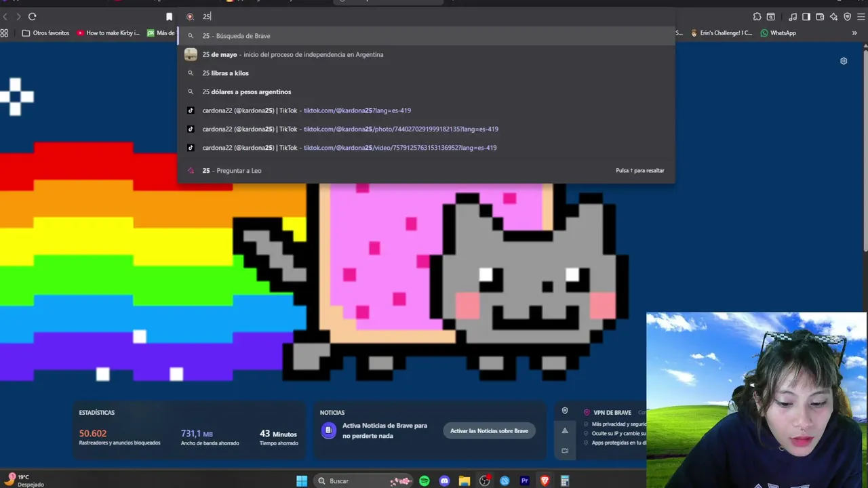Open the Extensions puzzle icon

point(757,16)
